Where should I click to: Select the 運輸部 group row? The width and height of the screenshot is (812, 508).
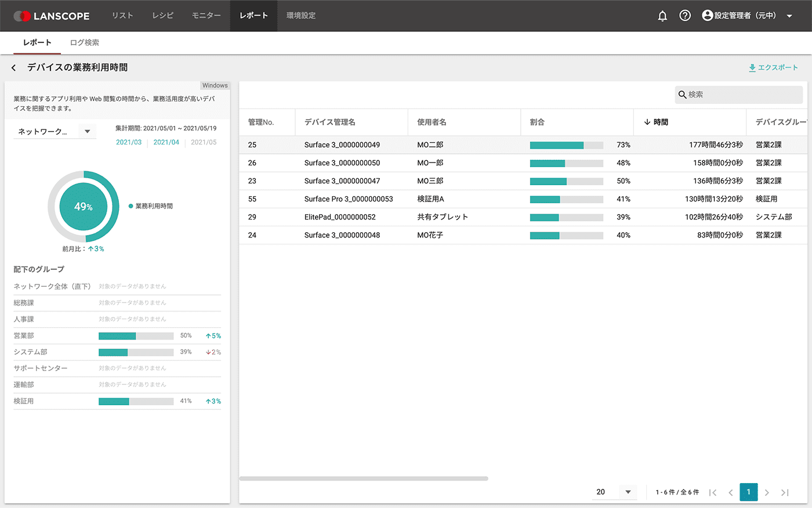coord(117,385)
